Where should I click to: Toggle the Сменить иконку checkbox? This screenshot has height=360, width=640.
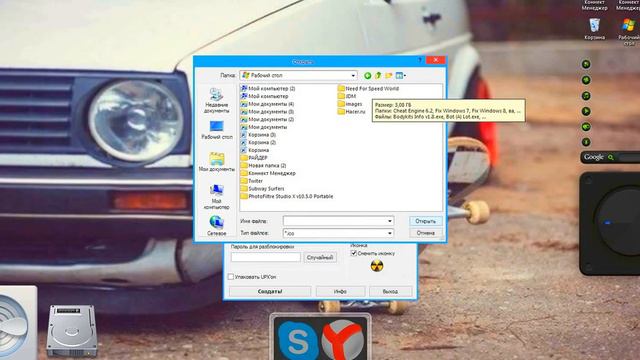tap(354, 253)
